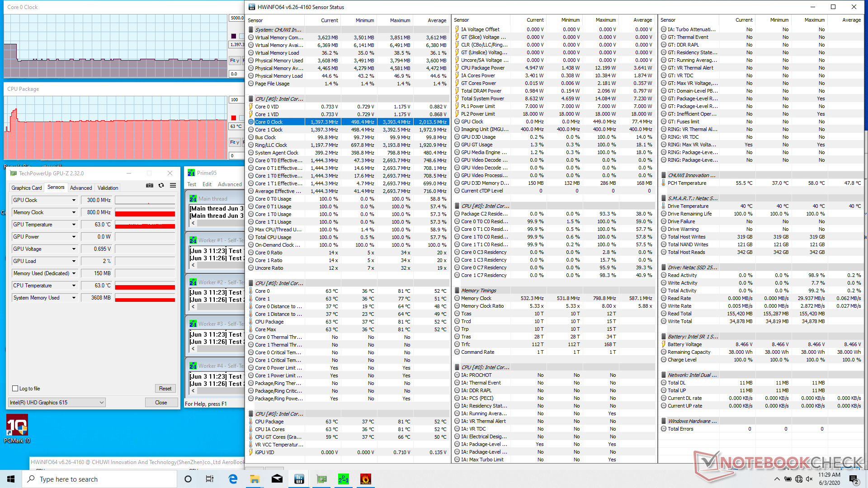Image resolution: width=868 pixels, height=488 pixels.
Task: Switch to GPU-Z taskbar icon
Action: (x=321, y=479)
